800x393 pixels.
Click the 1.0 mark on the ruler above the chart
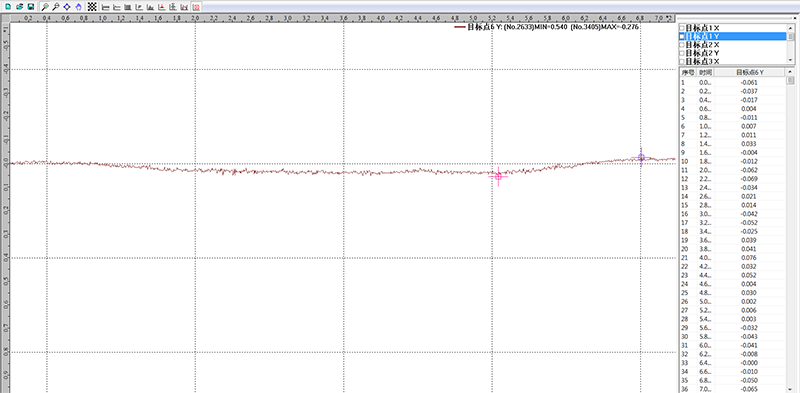[x=102, y=18]
